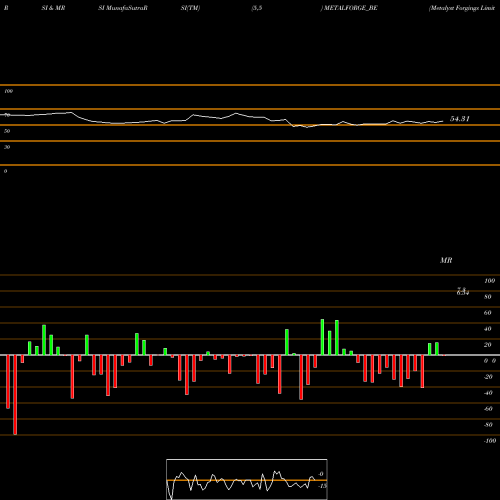Click the 50 level label of RSI chart
Viewport: 500px width, 500px height.
click(x=7, y=131)
